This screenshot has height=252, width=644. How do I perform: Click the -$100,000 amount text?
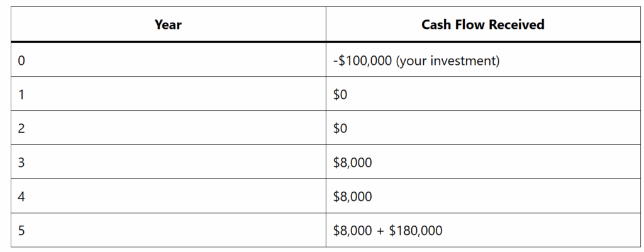pos(363,61)
